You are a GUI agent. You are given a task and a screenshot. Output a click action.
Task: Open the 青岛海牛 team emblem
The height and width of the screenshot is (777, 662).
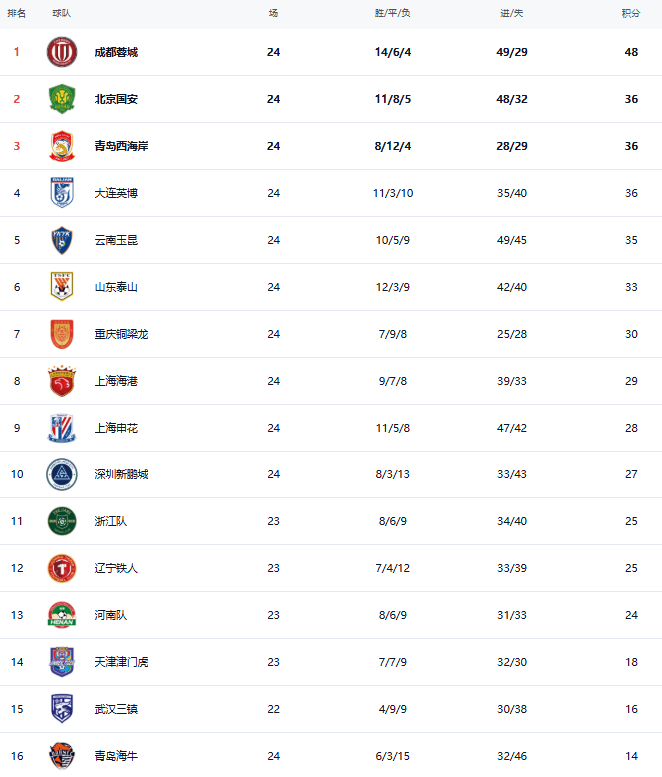(x=62, y=756)
